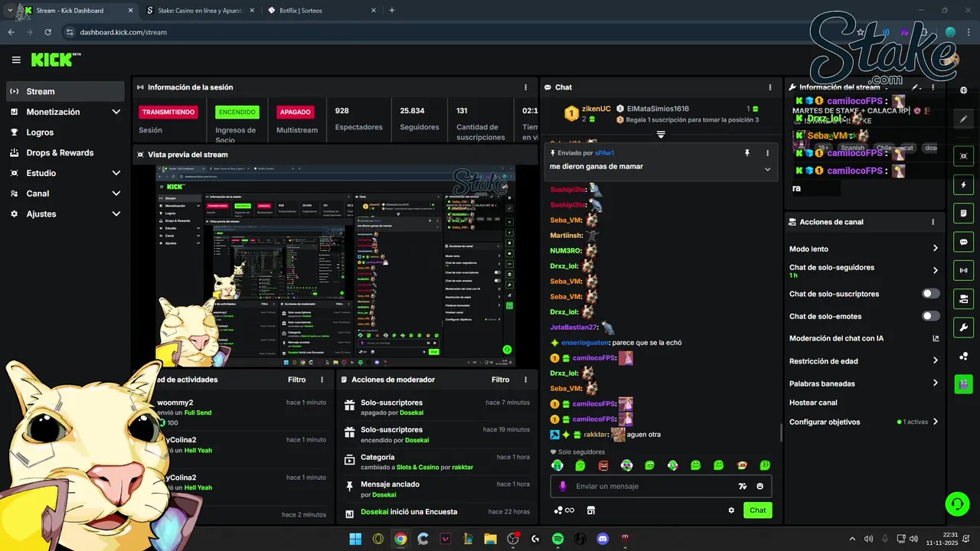Open Discord from the taskbar
980x551 pixels.
(x=603, y=539)
